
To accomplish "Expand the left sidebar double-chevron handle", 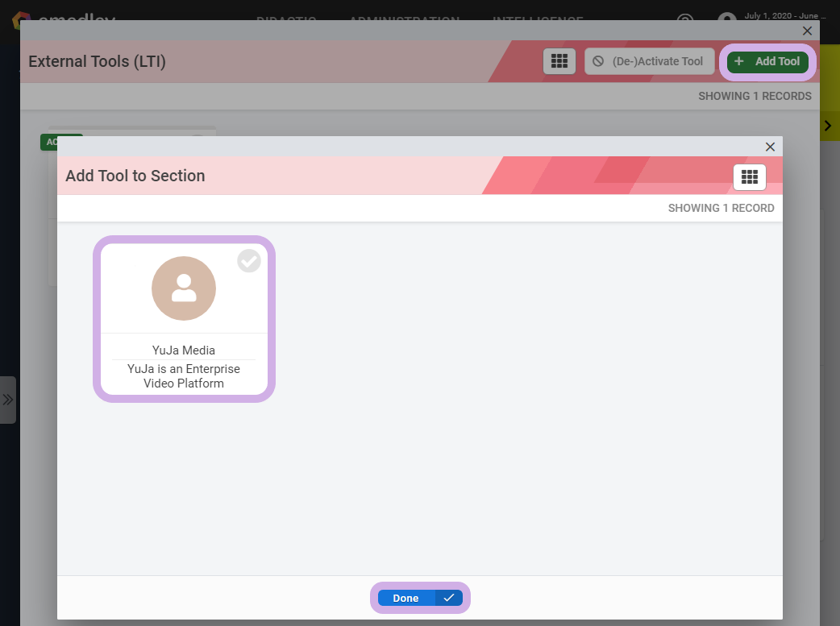I will 8,400.
